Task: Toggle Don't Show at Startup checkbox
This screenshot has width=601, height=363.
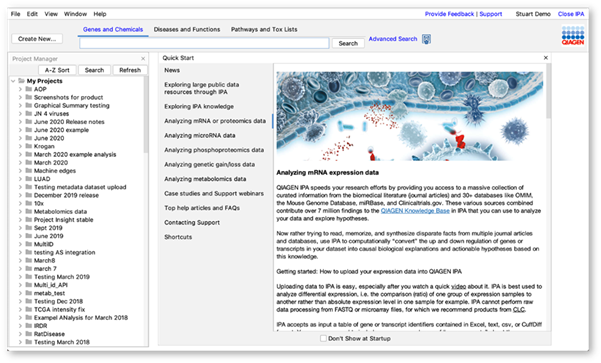Action: point(323,338)
